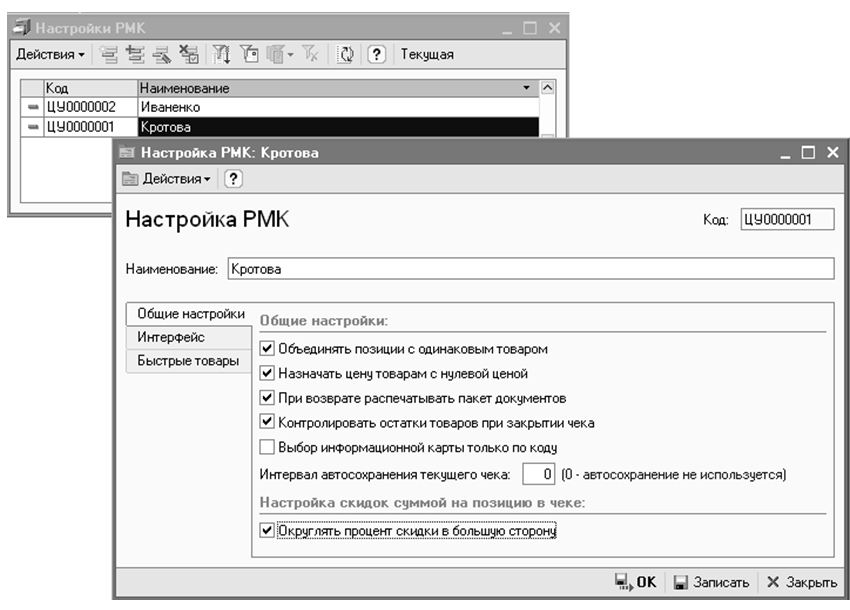
Task: Click the filter by current value icon
Action: 249,54
